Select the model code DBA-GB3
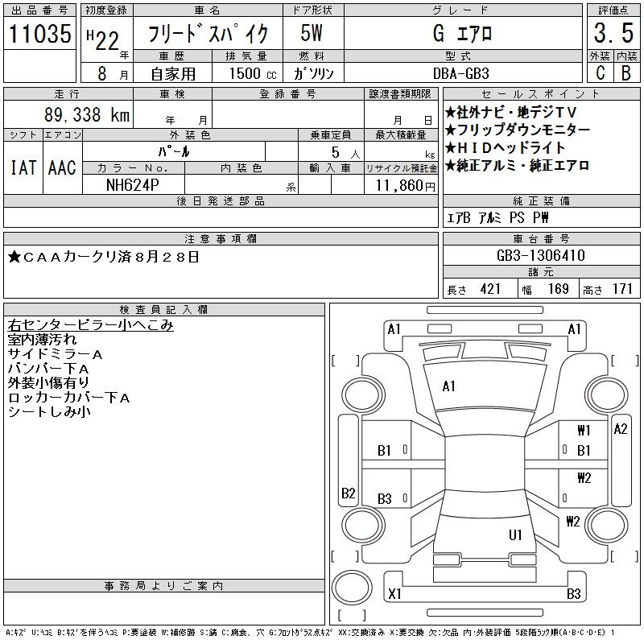The height and width of the screenshot is (644, 644). pos(461,73)
